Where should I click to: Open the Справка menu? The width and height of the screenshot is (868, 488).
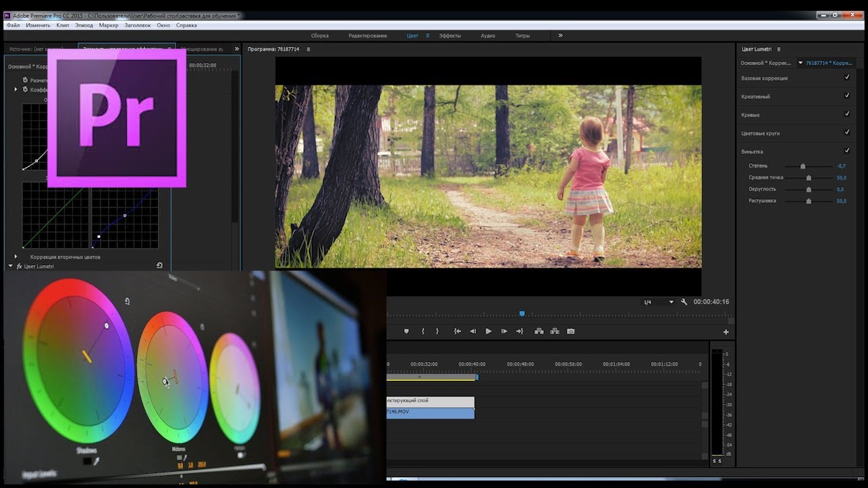pos(186,25)
